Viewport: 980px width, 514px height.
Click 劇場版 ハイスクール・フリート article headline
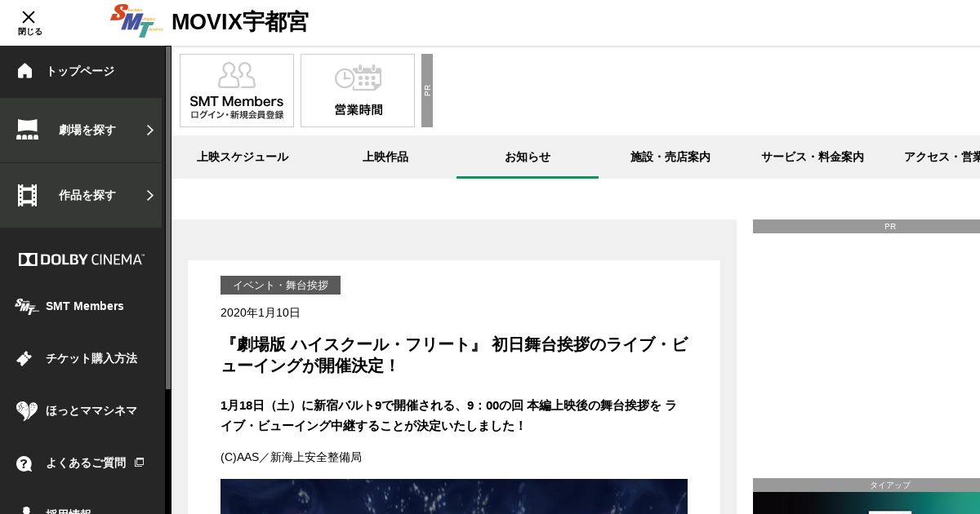454,355
